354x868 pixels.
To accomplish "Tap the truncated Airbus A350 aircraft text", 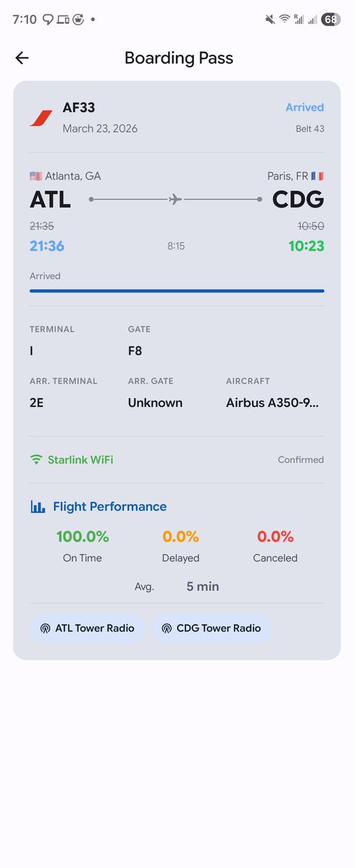I will coord(273,403).
